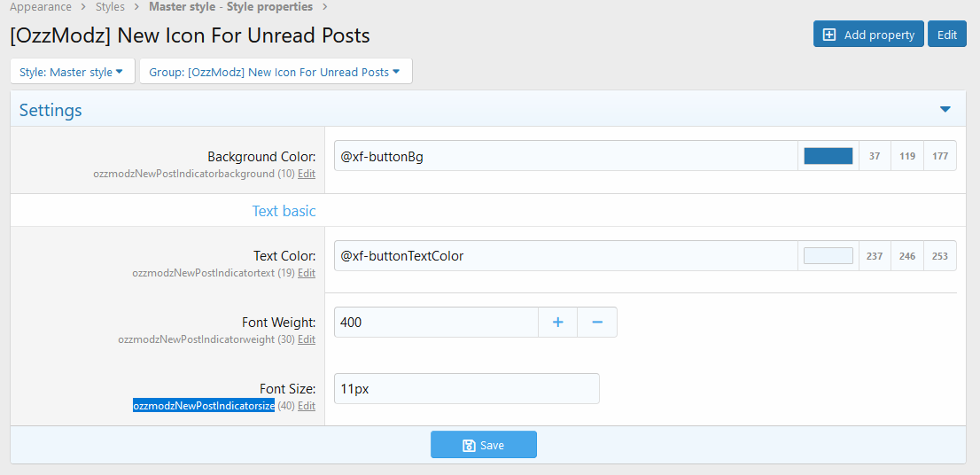Edit the ozzmodzNewPostIndicatortext property

(x=307, y=273)
